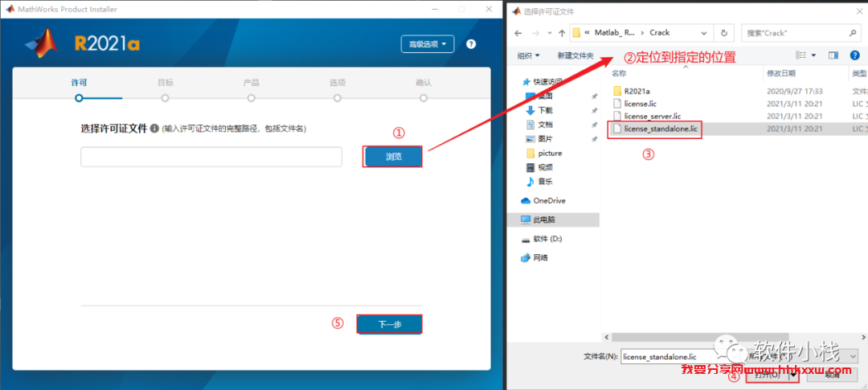This screenshot has height=390, width=868.
Task: Click the 2020/9/27 17:33 date of R2021a
Action: click(x=794, y=91)
